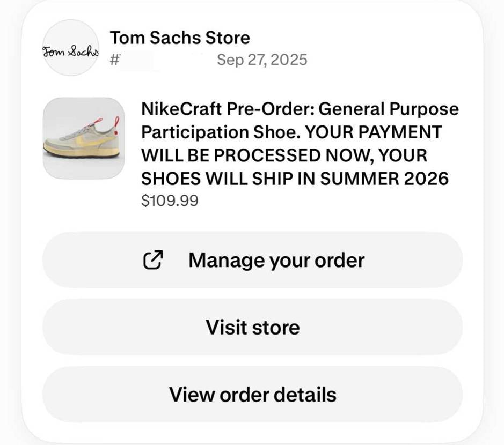504x445 pixels.
Task: Click the shoe's dark outsole in the thumbnail
Action: point(82,154)
